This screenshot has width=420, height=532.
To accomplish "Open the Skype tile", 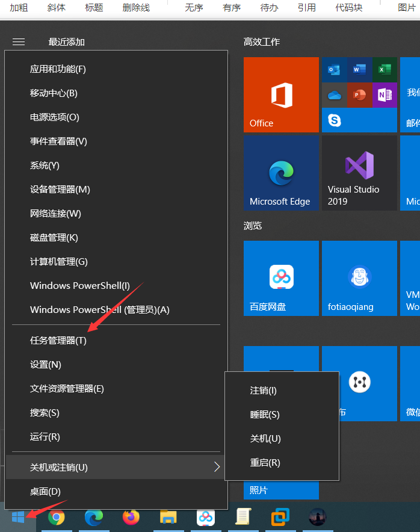I will click(x=359, y=120).
